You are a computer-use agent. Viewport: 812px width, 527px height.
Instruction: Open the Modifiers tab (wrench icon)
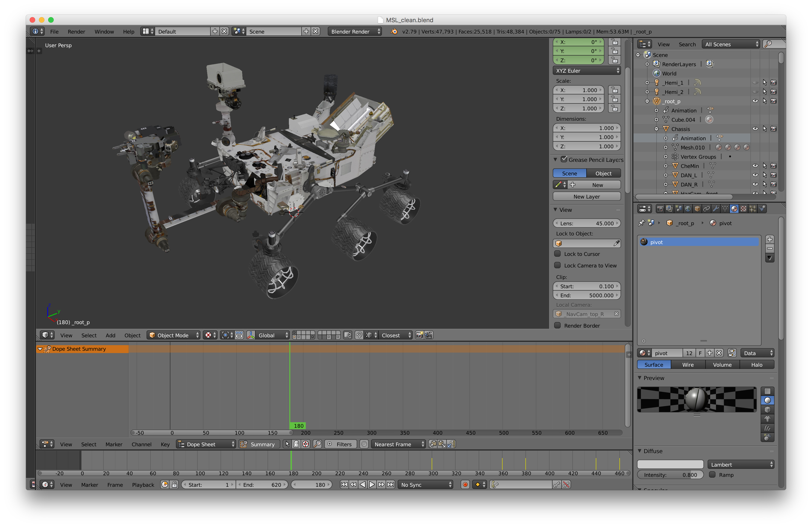coord(715,209)
